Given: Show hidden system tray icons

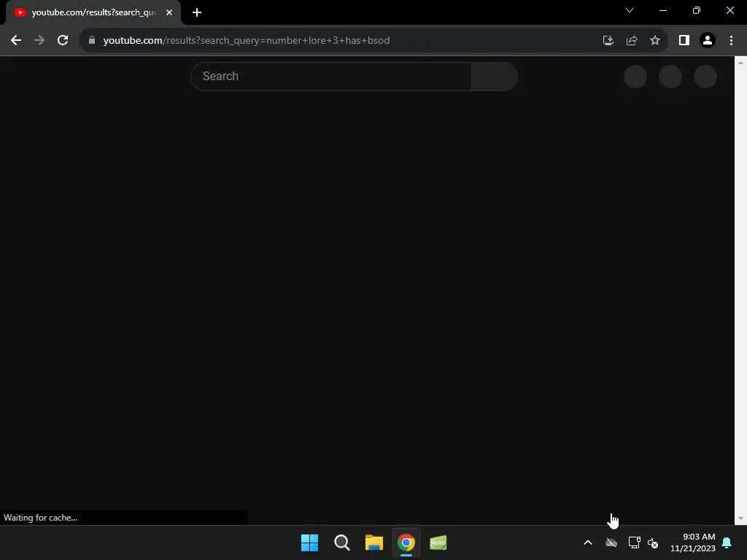Looking at the screenshot, I should (x=588, y=542).
